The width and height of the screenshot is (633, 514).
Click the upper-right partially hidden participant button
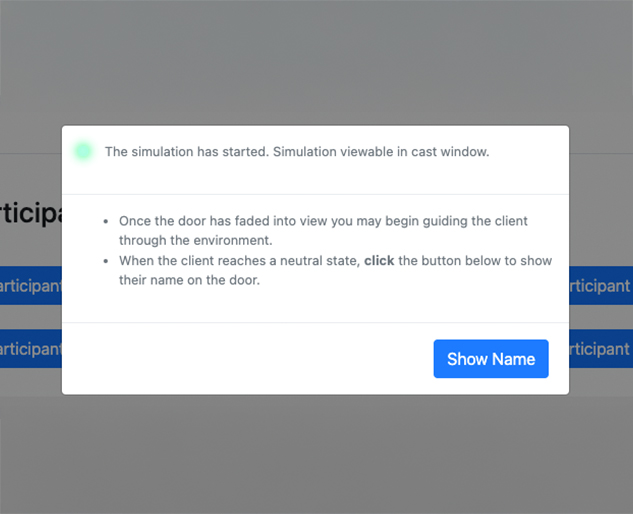(600, 286)
